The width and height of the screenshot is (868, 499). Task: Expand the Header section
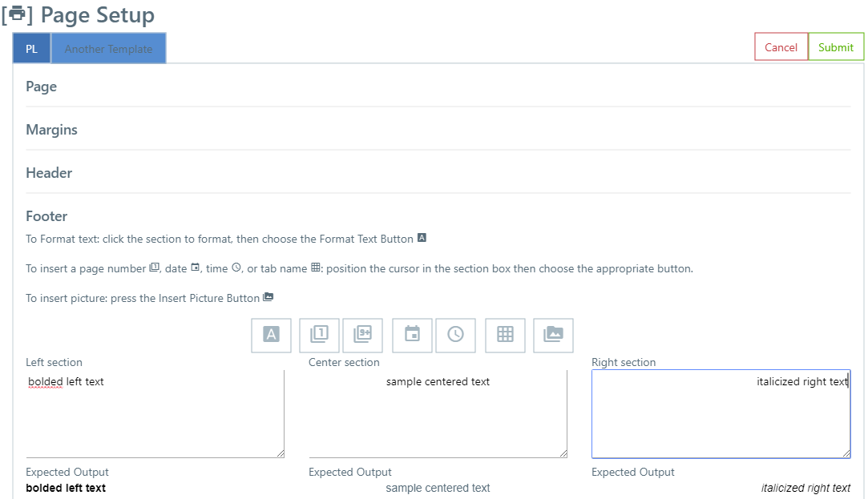coord(49,173)
